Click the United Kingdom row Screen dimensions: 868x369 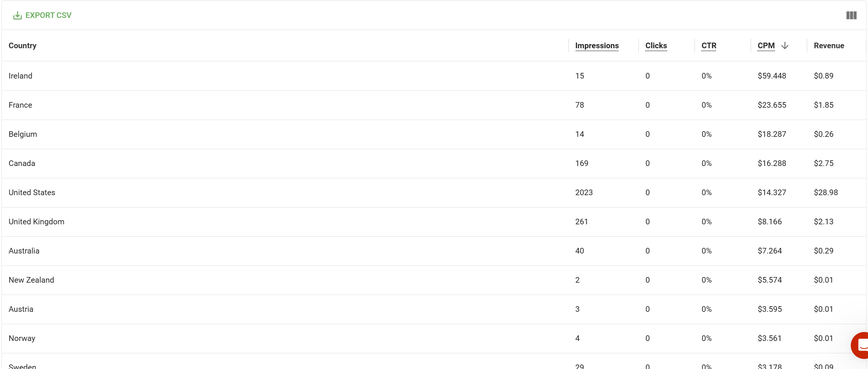point(434,222)
